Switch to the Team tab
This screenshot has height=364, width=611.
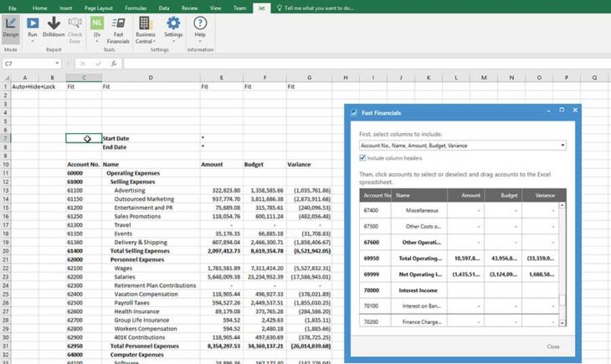tap(239, 8)
